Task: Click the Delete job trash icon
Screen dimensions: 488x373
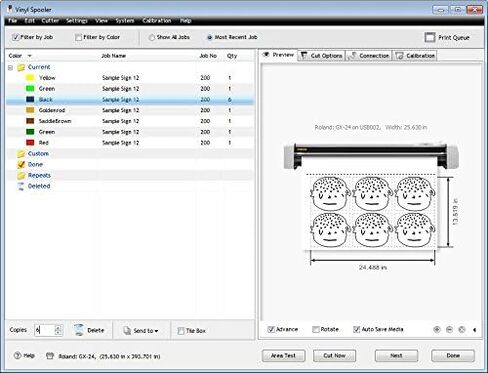Action: 79,330
